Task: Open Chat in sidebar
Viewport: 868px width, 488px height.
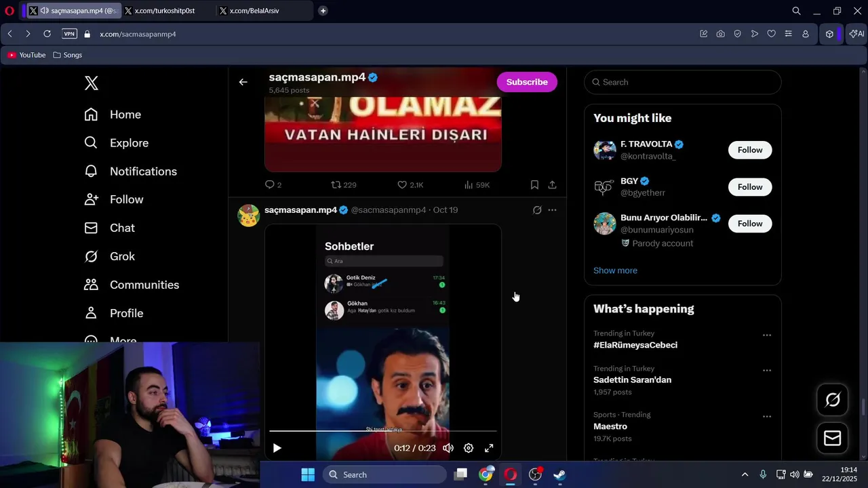Action: pyautogui.click(x=109, y=228)
